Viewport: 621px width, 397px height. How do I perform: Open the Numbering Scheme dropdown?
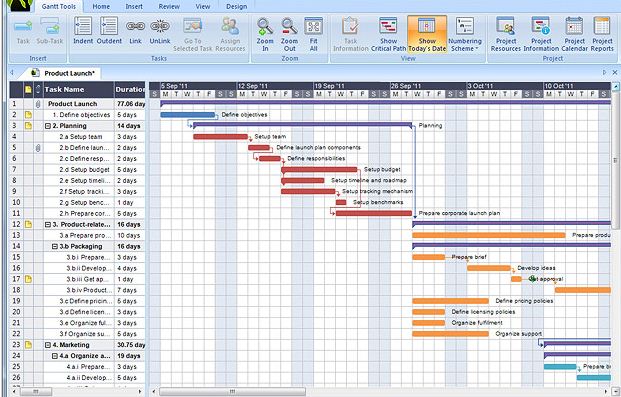pos(465,34)
